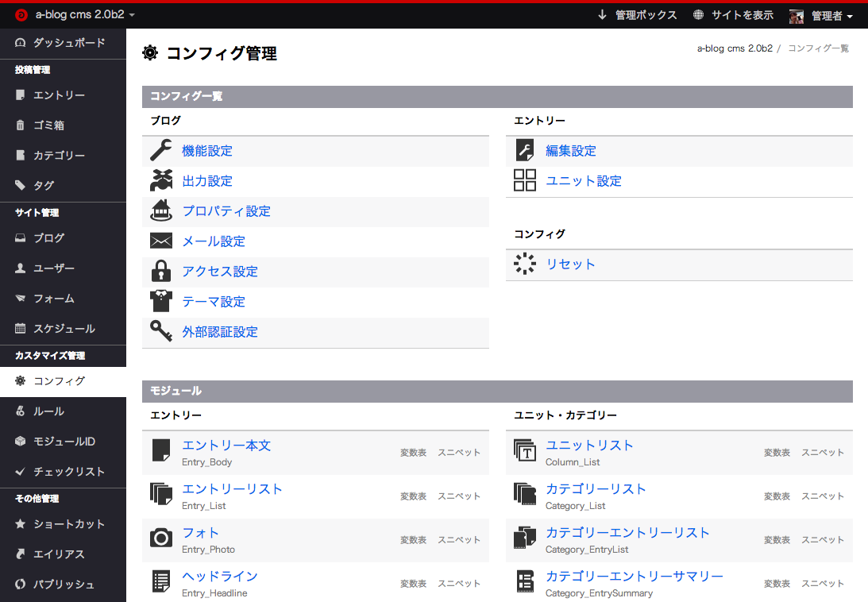This screenshot has height=602, width=868.
Task: Click the grid icon for ユニット設定
Action: click(525, 181)
